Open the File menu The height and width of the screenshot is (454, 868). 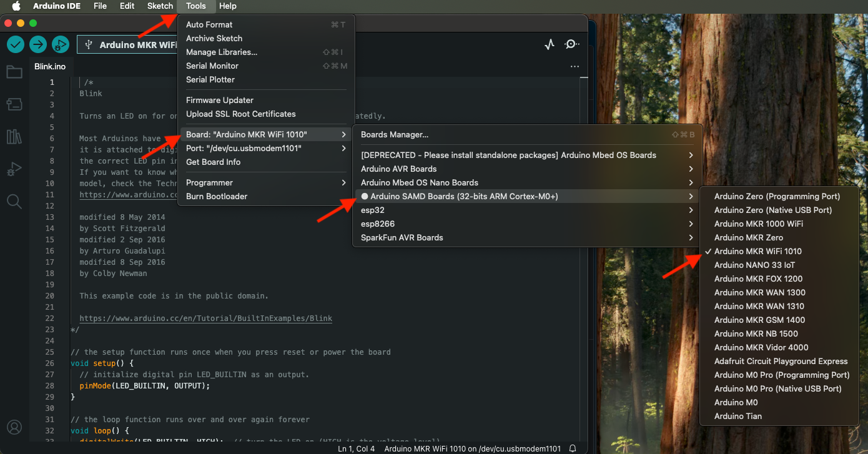click(x=100, y=6)
